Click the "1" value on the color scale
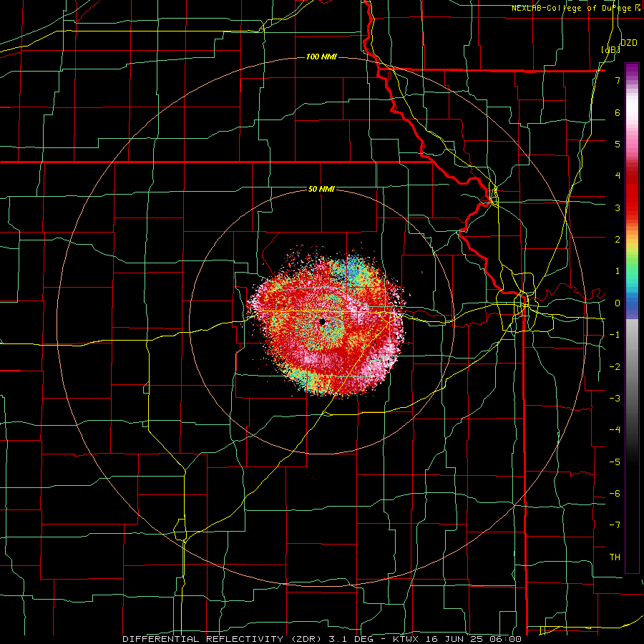The height and width of the screenshot is (644, 644). pyautogui.click(x=618, y=271)
